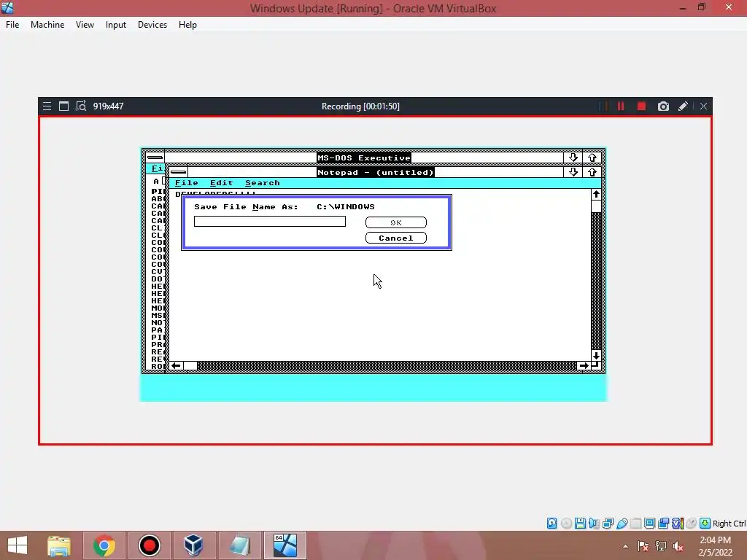
Task: Stop the recording with the red square
Action: pyautogui.click(x=641, y=106)
